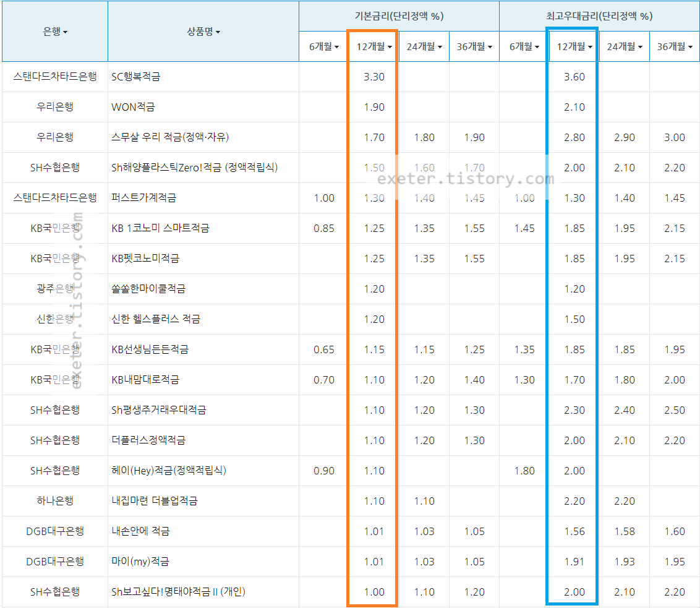Select the KB내맘대로적금 product name
700x608 pixels.
[x=145, y=380]
